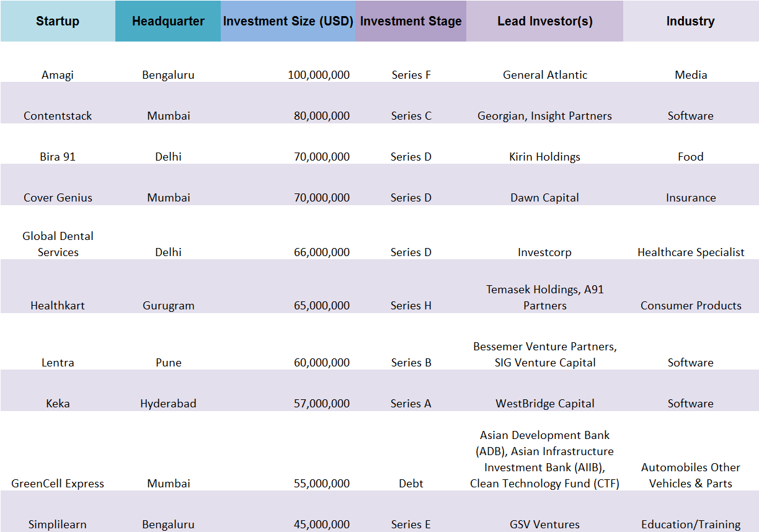Select the Global Dental Services cell
This screenshot has width=759, height=532.
tap(58, 244)
